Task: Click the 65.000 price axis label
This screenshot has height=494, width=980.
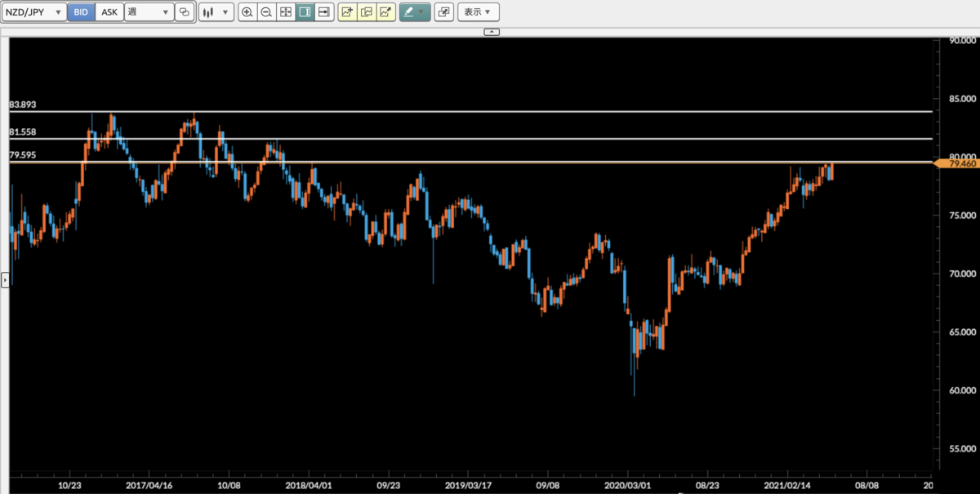Action: (x=963, y=332)
